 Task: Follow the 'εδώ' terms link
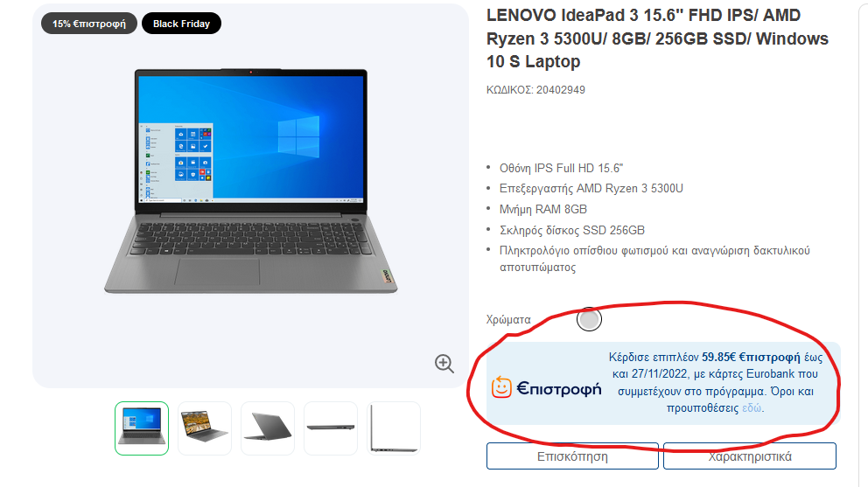pyautogui.click(x=752, y=407)
